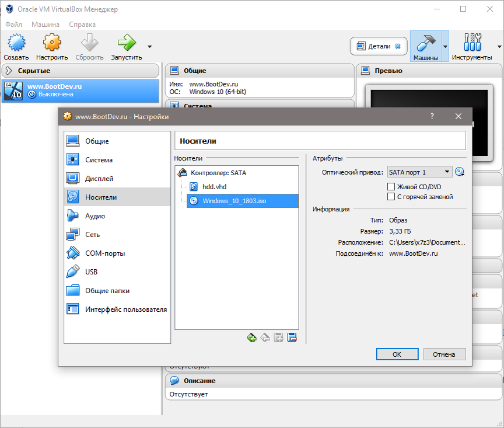Open the Файл menu

click(14, 25)
